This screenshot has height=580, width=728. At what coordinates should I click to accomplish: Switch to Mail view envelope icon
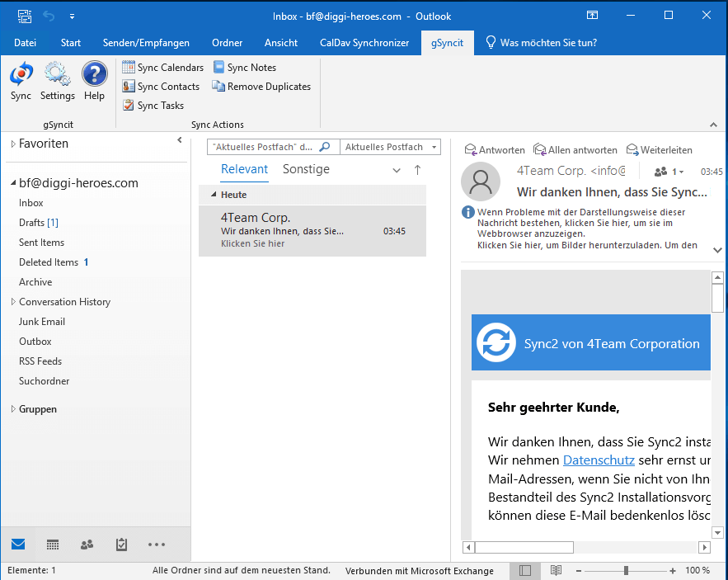tap(18, 545)
